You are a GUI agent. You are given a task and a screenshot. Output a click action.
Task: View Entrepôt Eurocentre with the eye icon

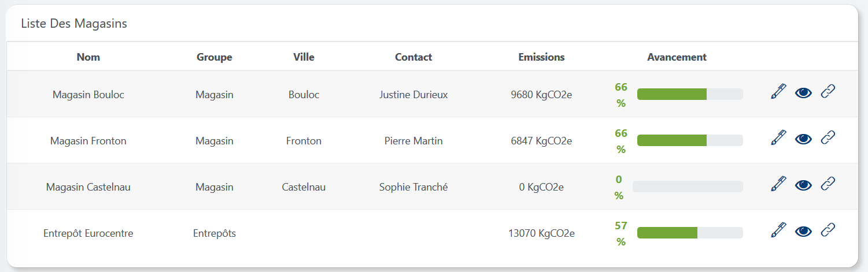pyautogui.click(x=803, y=231)
